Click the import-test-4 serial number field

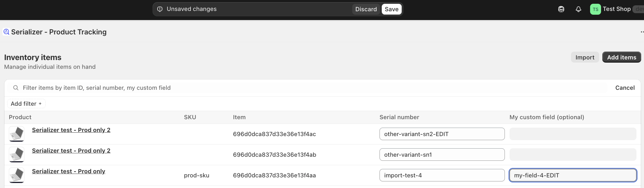pyautogui.click(x=442, y=175)
